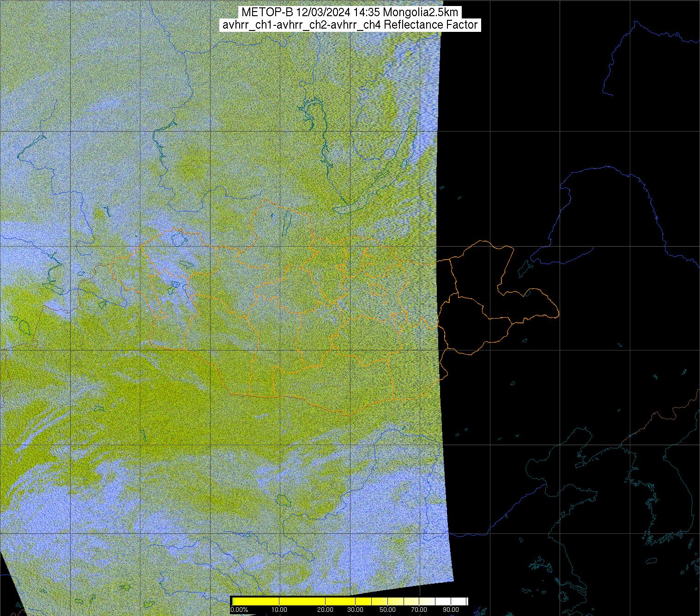Click the '30.00' color bar label
Screen dimensions: 700x616
tap(355, 610)
